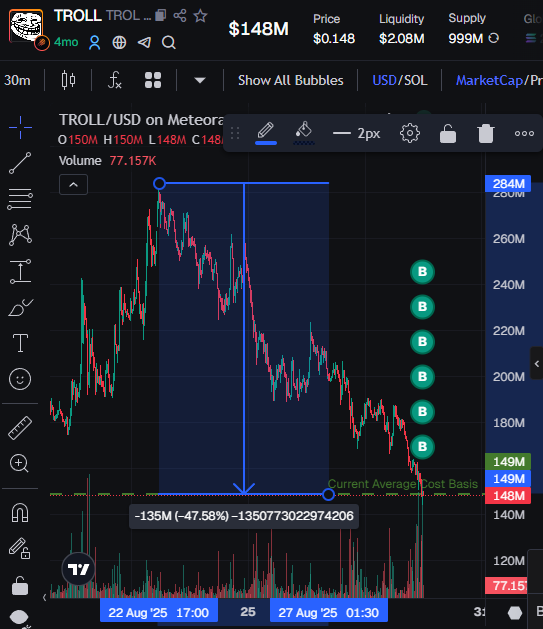Toggle magnet snap mode
The width and height of the screenshot is (543, 629).
20,512
